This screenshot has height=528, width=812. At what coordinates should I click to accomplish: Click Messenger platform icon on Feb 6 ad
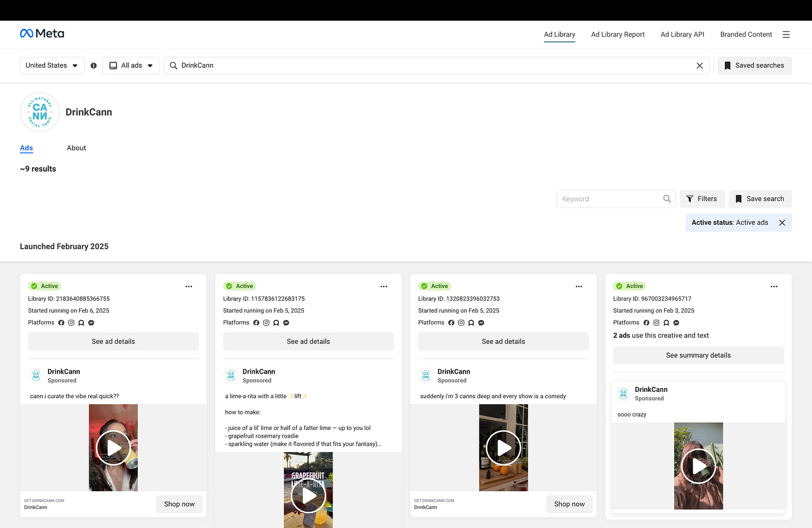coord(91,323)
